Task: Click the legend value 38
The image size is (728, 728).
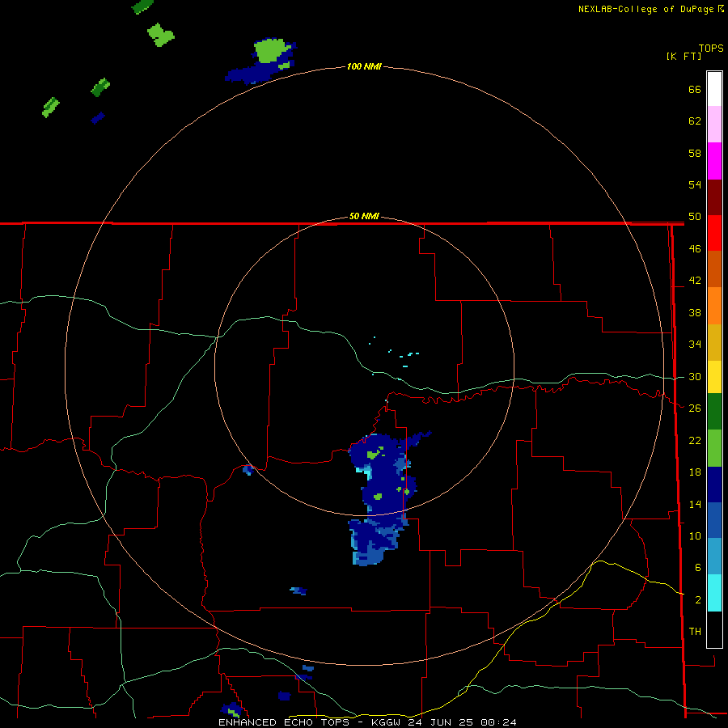Action: tap(695, 313)
